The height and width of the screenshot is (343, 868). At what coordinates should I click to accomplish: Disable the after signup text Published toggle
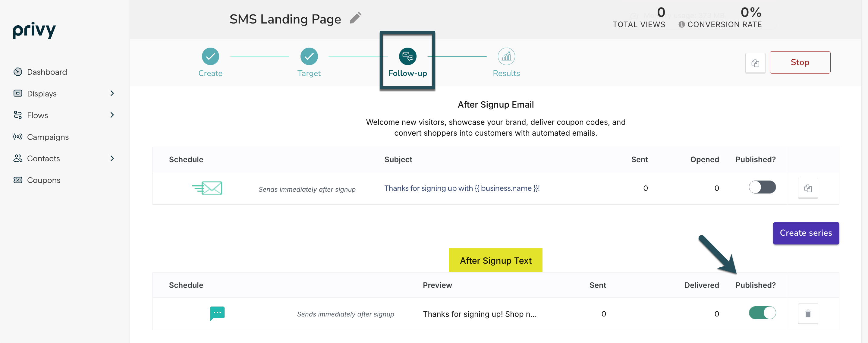click(x=762, y=313)
